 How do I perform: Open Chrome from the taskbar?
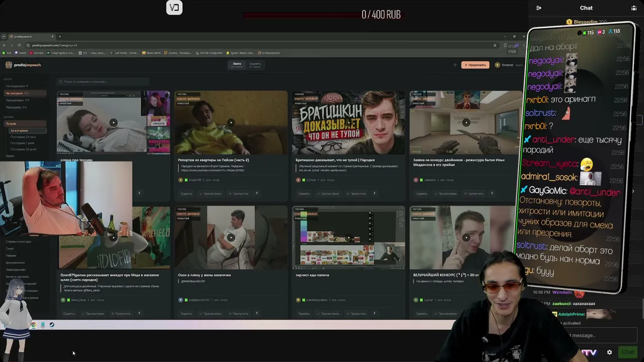tap(34, 325)
